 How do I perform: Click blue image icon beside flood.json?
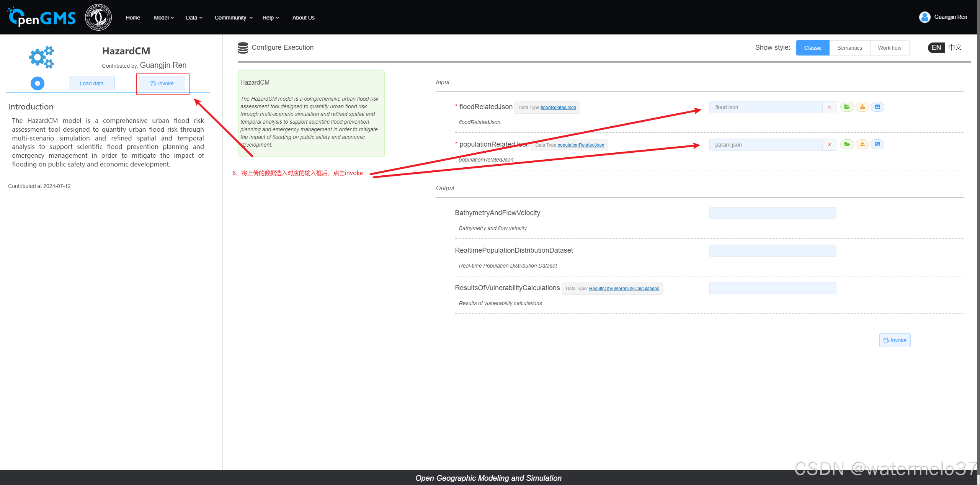point(877,107)
